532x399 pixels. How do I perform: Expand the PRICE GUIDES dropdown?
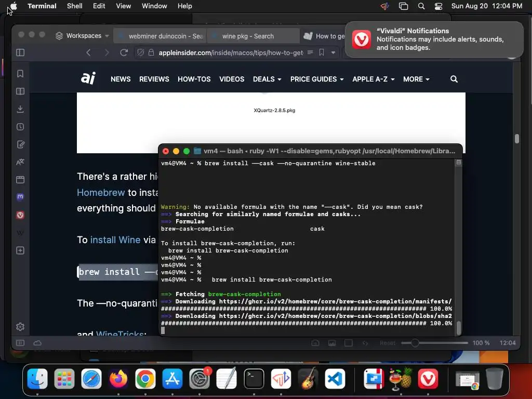pos(317,79)
